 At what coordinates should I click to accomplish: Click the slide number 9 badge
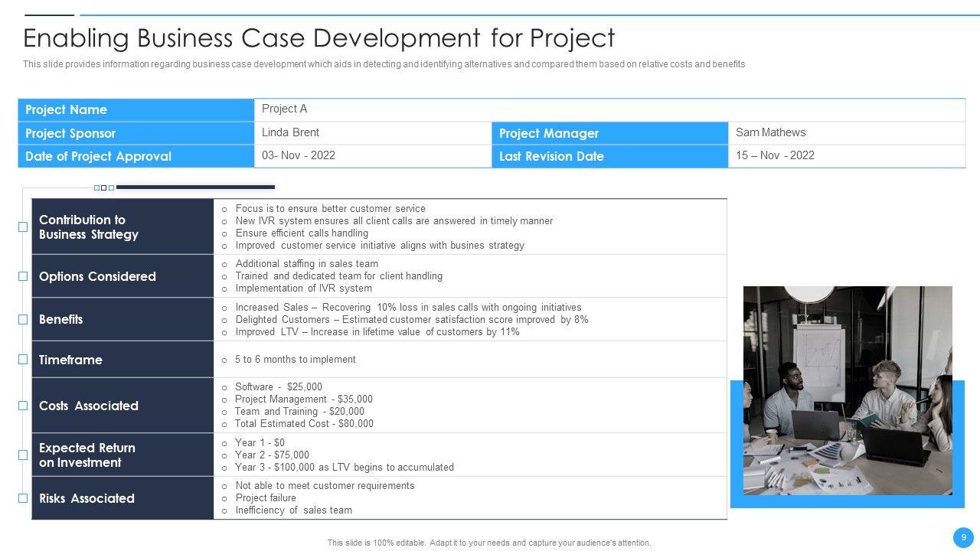[x=963, y=536]
